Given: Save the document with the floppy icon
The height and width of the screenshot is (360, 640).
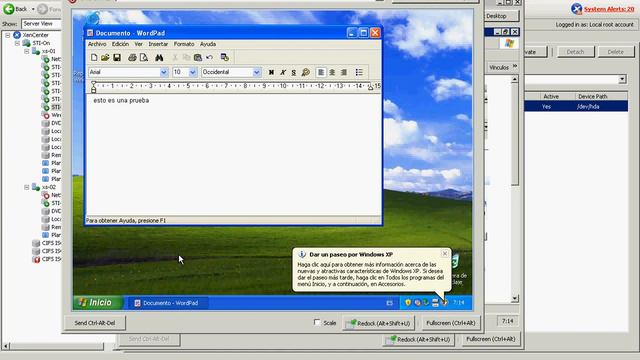Looking at the screenshot, I should pos(117,58).
